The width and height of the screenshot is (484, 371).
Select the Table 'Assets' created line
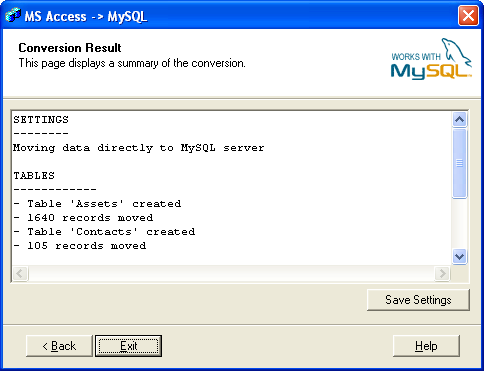click(x=97, y=204)
